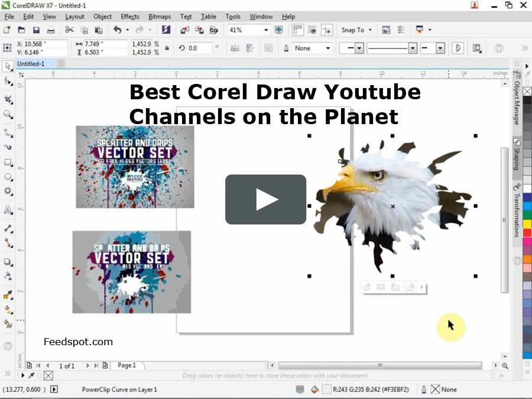532x399 pixels.
Task: Click the Export icon
Action: 199,30
